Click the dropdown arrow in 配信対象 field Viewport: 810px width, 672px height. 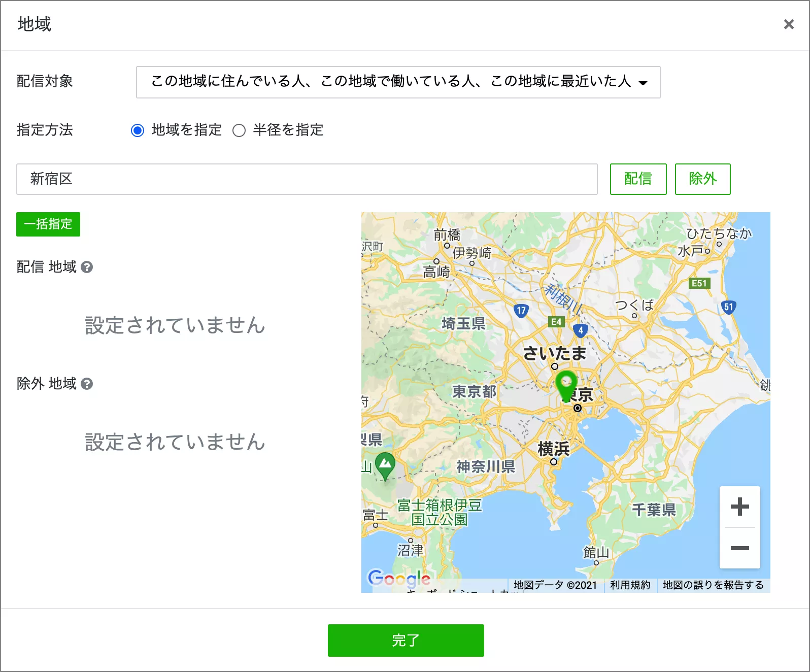click(643, 83)
